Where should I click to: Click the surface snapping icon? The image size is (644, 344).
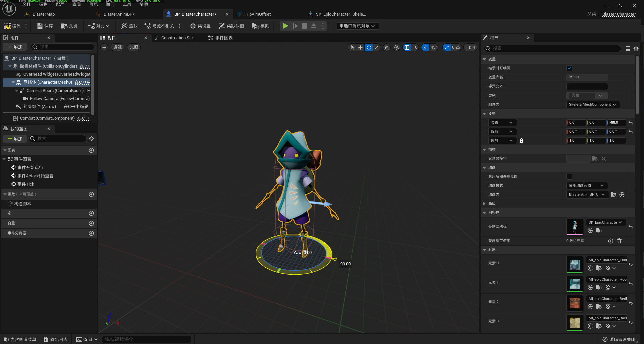(x=396, y=47)
